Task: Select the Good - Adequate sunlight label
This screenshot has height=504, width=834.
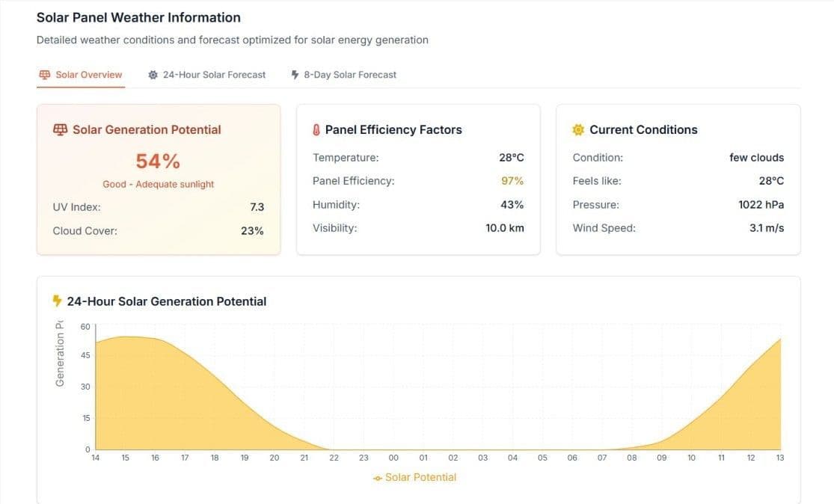Action: pyautogui.click(x=158, y=183)
